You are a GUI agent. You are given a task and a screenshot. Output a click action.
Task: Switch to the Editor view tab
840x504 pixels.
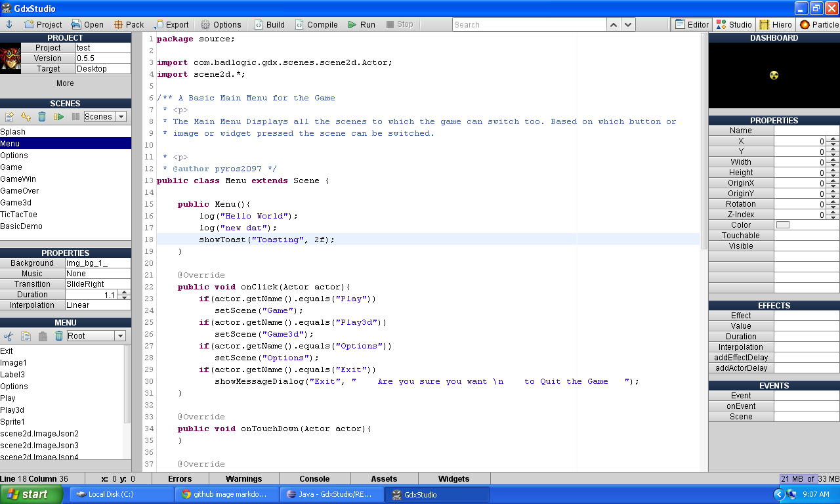tap(692, 24)
